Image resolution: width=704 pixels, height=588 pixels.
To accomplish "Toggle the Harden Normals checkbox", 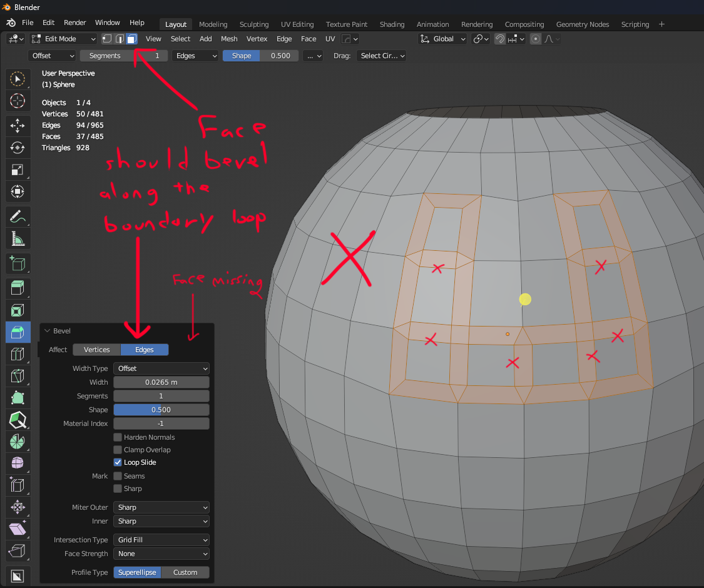I will (x=118, y=437).
